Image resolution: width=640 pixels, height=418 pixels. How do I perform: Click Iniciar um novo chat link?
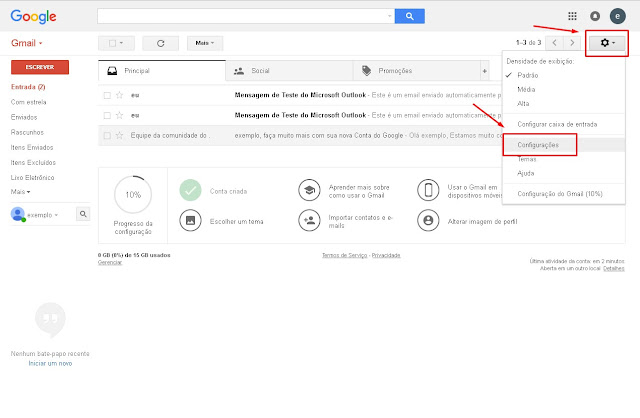(50, 363)
